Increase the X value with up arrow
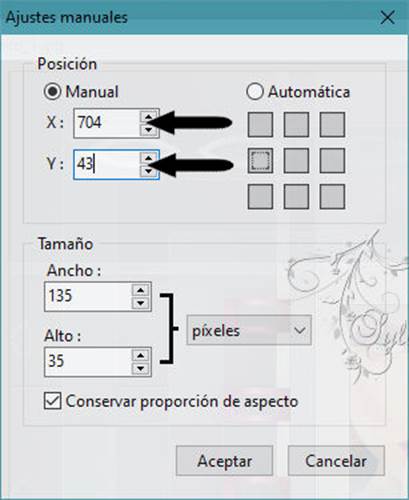The height and width of the screenshot is (500, 409). point(148,117)
